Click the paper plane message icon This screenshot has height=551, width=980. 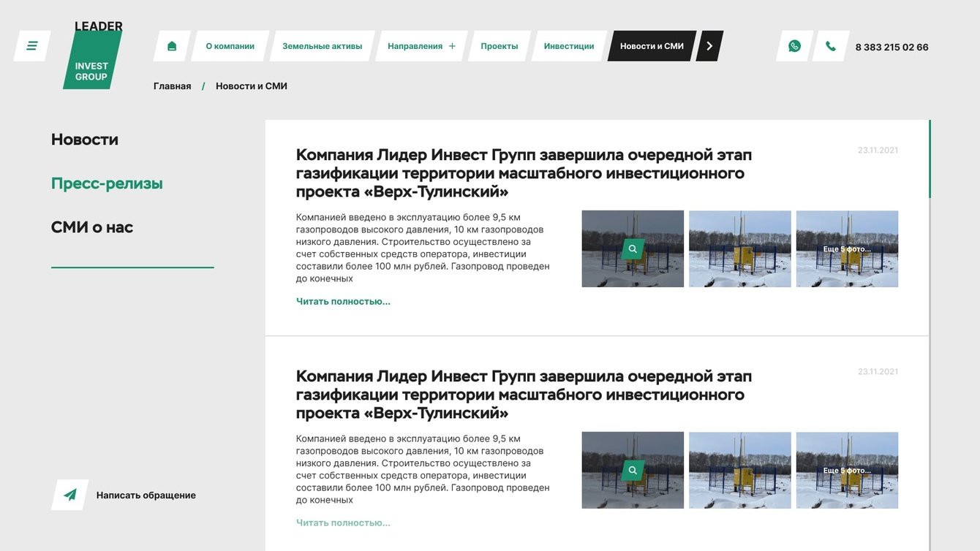click(x=70, y=495)
